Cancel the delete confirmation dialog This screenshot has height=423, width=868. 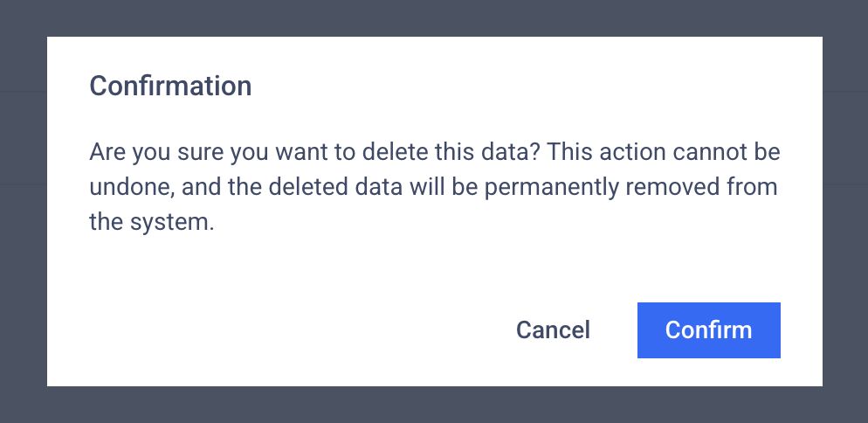point(553,330)
